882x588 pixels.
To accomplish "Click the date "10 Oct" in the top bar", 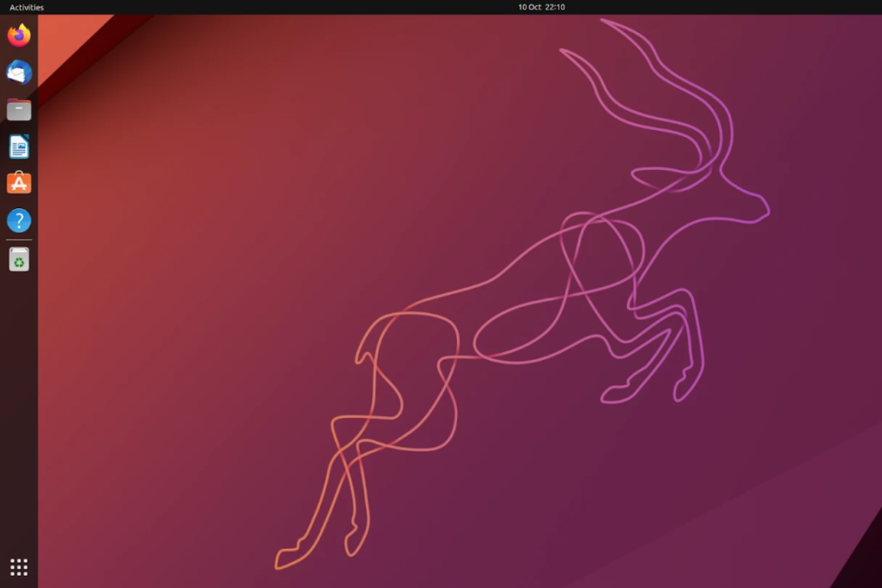I will tap(528, 7).
